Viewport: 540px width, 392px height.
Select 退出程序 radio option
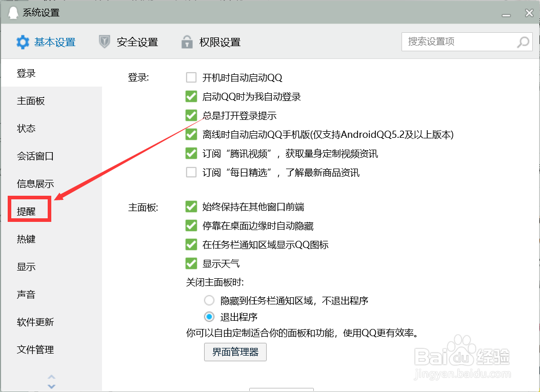point(209,317)
